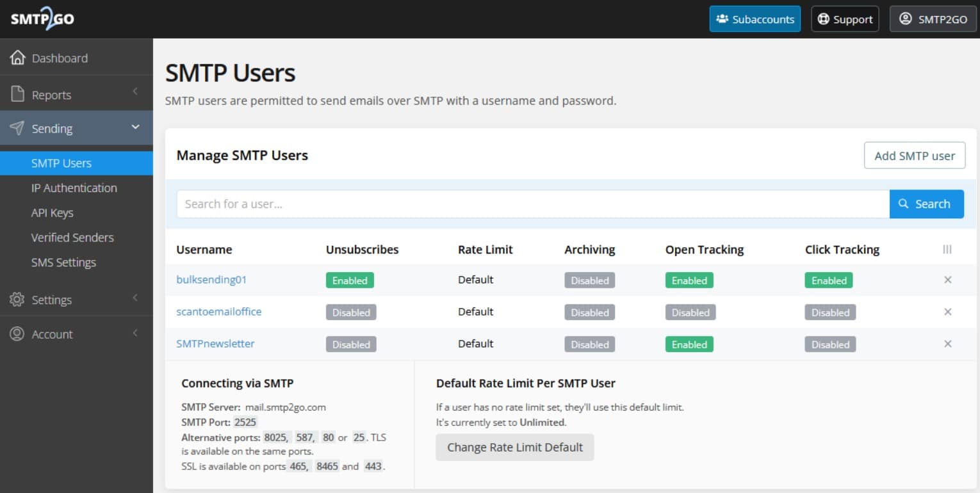Image resolution: width=980 pixels, height=493 pixels.
Task: Collapse the Sending menu chevron
Action: click(135, 127)
